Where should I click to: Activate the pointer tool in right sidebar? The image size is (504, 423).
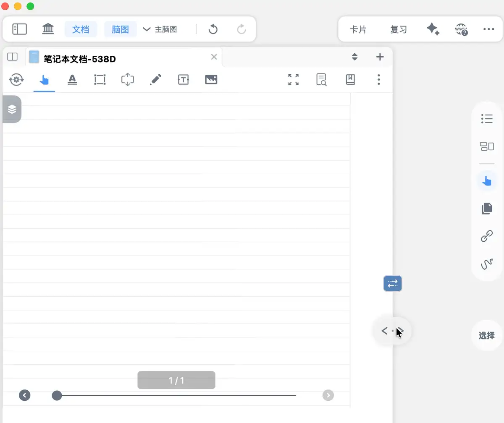[x=487, y=181]
